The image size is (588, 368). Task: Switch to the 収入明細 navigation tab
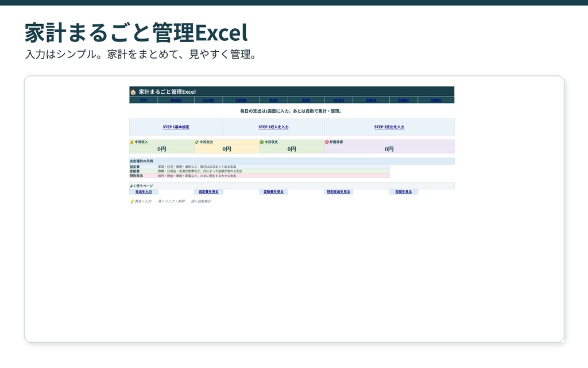(208, 100)
